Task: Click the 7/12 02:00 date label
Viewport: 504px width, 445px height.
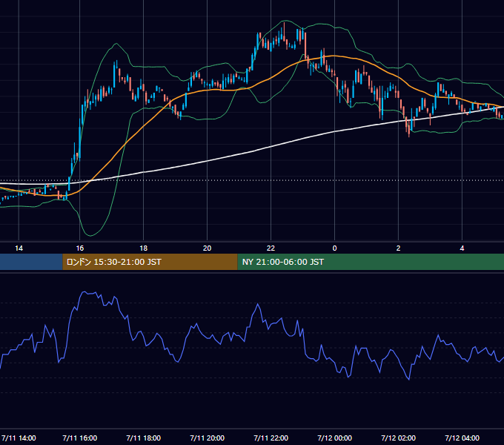Action: tap(398, 438)
